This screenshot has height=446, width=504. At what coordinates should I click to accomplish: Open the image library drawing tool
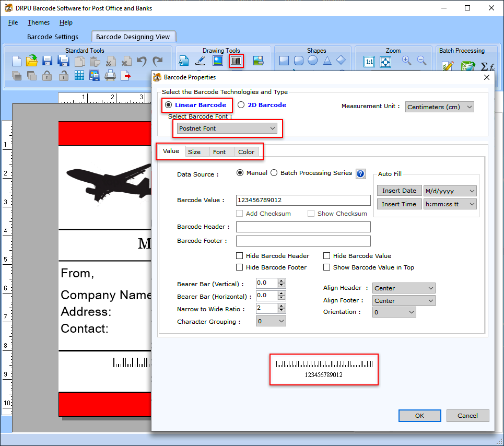click(258, 61)
